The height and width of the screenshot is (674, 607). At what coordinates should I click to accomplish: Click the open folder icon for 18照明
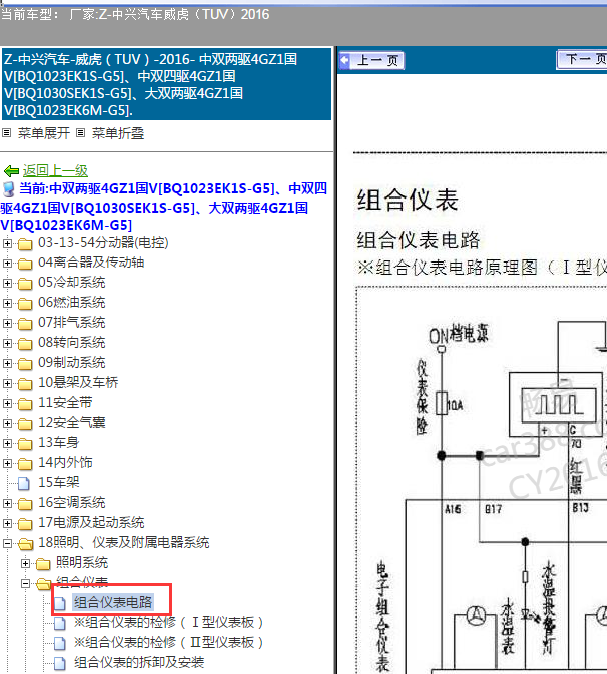tap(25, 544)
